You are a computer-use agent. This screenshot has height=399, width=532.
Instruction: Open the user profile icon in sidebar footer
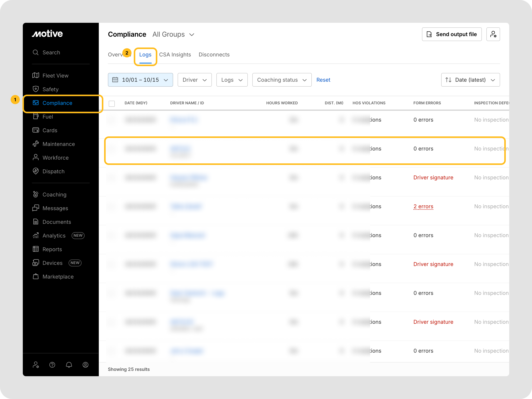tap(85, 365)
